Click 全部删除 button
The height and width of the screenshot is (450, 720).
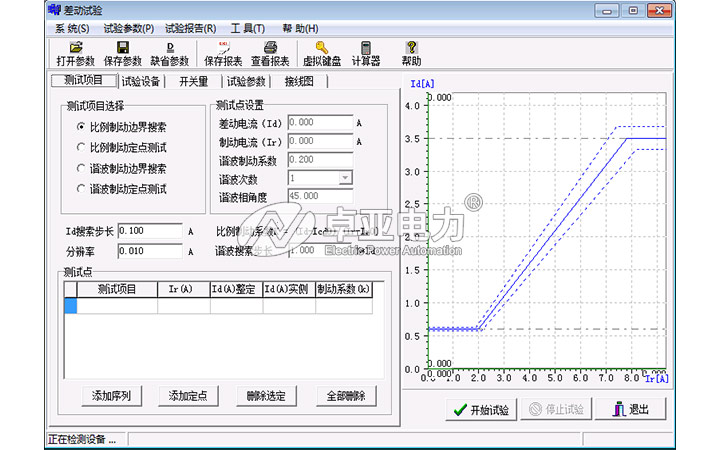pyautogui.click(x=346, y=396)
